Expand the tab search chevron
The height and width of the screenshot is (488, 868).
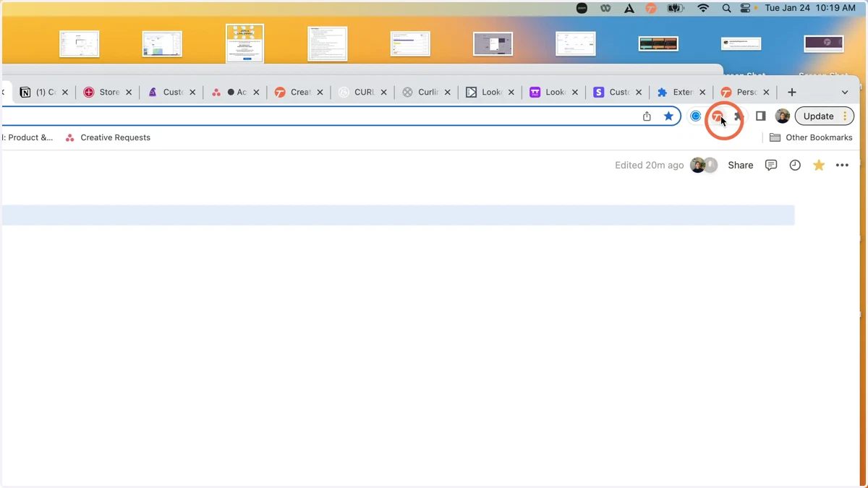tap(845, 93)
